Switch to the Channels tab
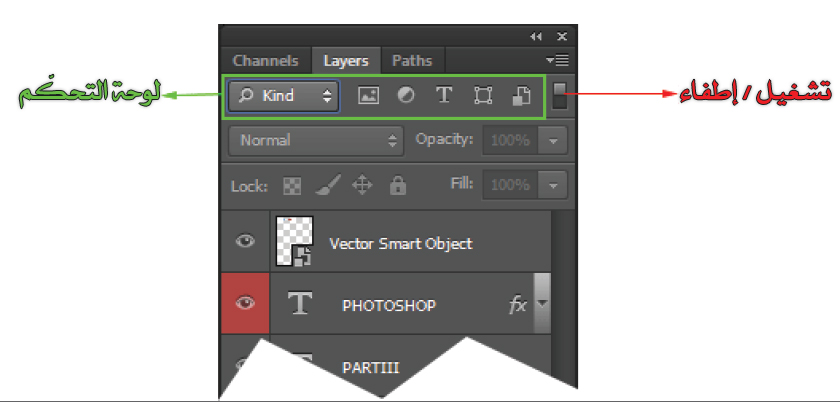The image size is (840, 402). tap(266, 61)
